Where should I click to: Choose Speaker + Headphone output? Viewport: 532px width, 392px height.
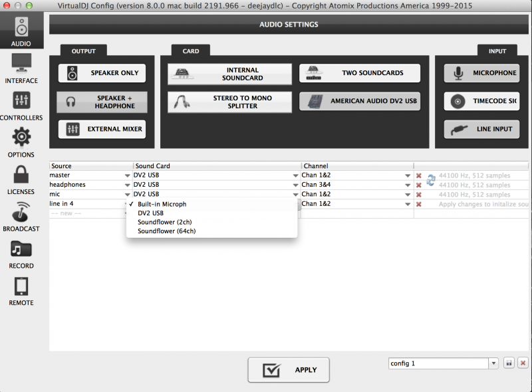(x=102, y=102)
